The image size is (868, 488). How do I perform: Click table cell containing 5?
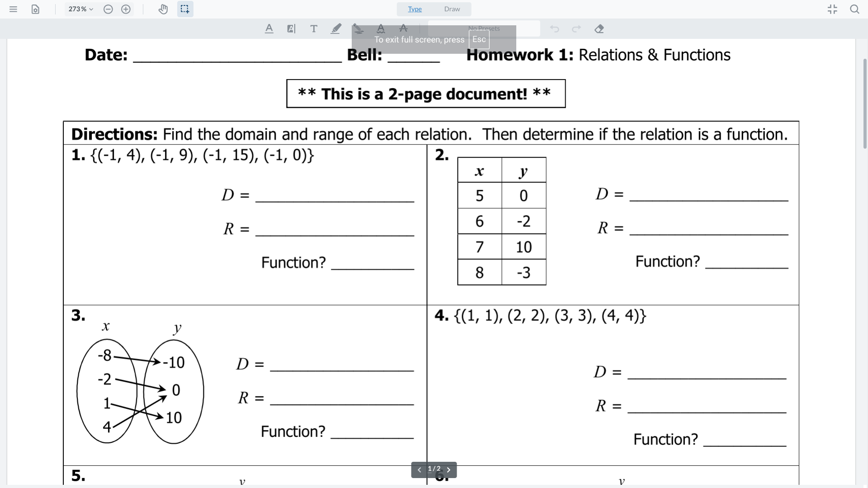[480, 196]
